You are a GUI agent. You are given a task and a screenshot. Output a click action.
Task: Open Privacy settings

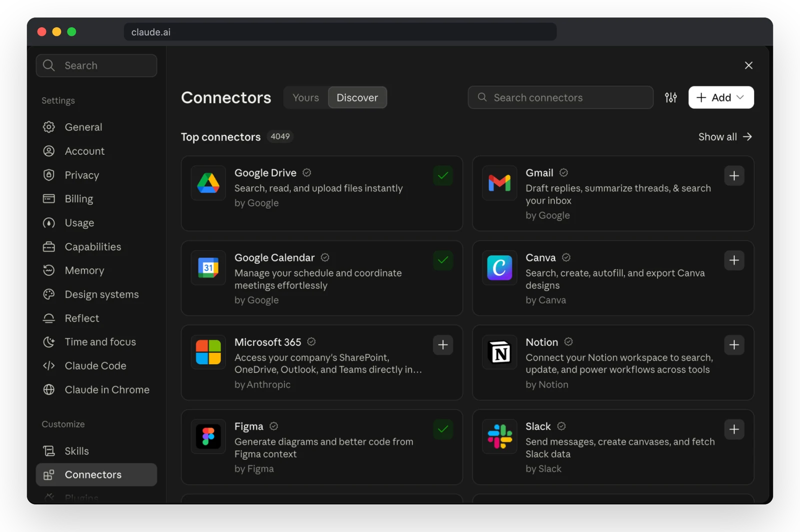coord(96,175)
